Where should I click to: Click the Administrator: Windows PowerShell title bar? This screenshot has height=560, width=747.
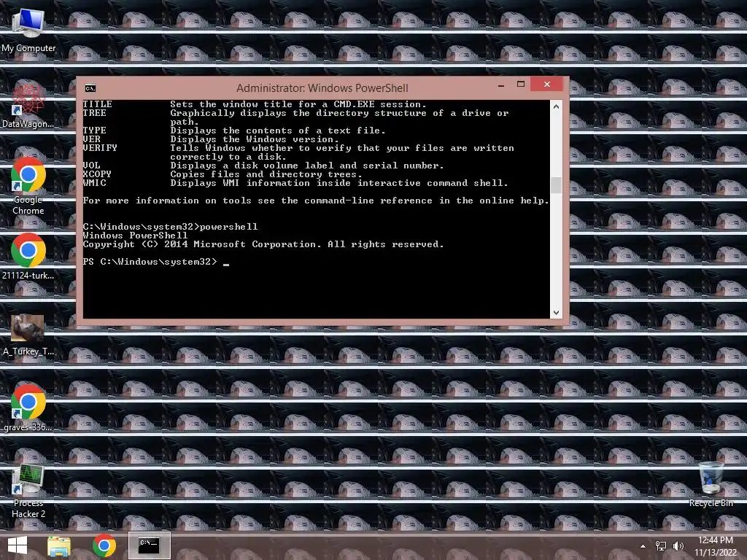[x=322, y=88]
